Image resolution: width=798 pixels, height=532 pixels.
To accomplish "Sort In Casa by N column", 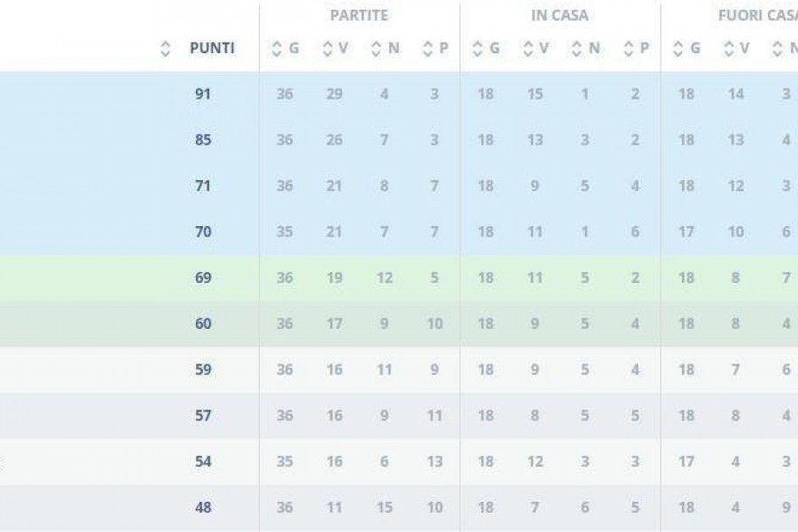I will coord(586,49).
